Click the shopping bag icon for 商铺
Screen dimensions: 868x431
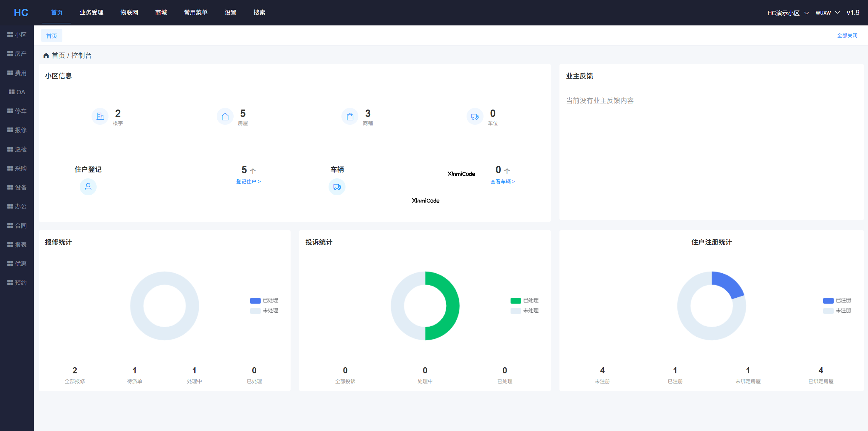point(350,117)
